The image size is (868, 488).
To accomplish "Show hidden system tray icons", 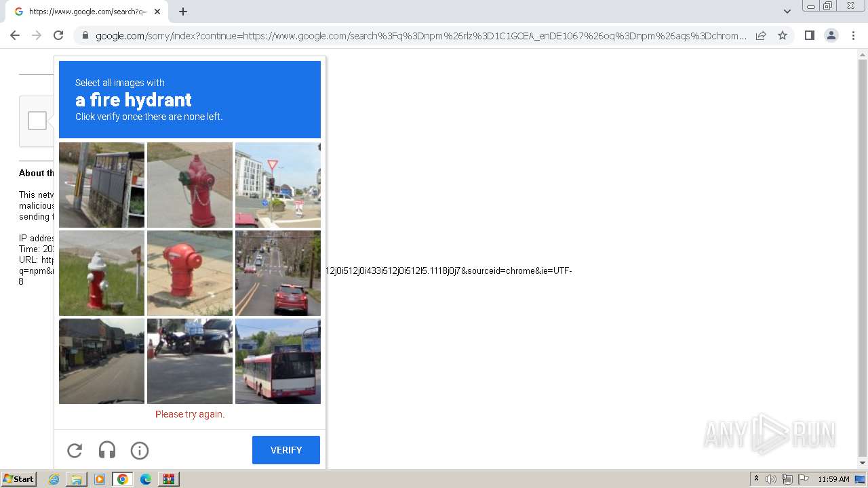I will 756,479.
